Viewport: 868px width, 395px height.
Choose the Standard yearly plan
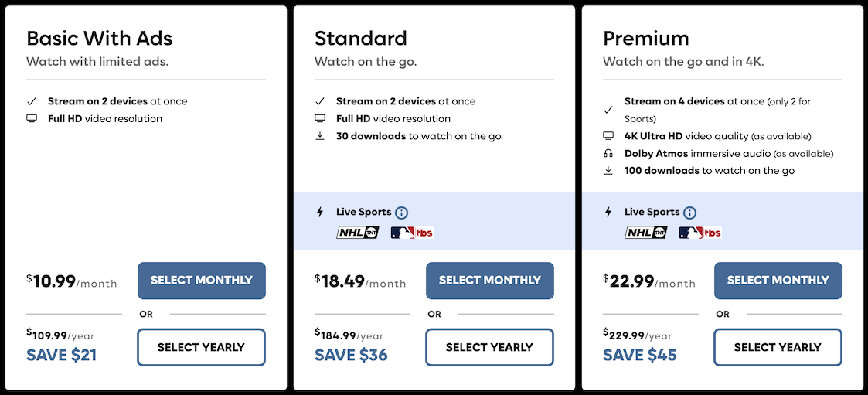click(489, 347)
